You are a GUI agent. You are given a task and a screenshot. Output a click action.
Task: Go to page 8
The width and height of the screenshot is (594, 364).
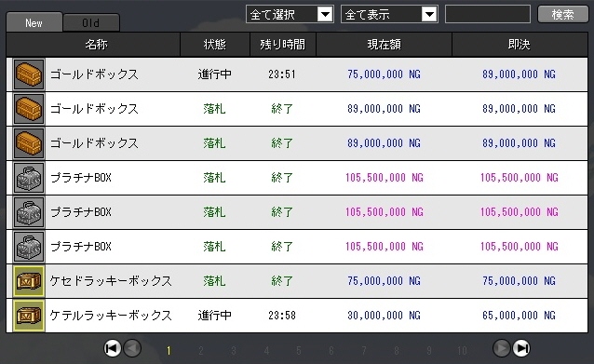click(x=397, y=351)
